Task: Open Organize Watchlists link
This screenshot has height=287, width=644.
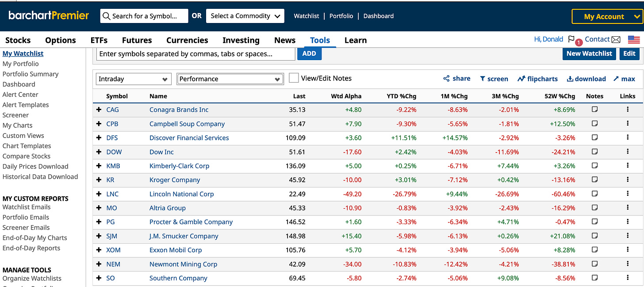Action: point(32,278)
